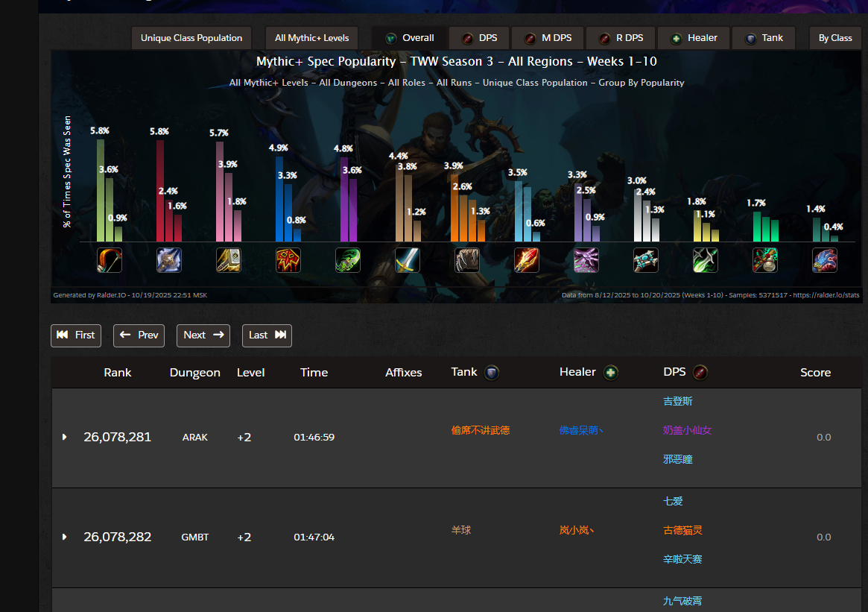868x612 pixels.
Task: Click the Dungeon column header
Action: [x=195, y=373]
